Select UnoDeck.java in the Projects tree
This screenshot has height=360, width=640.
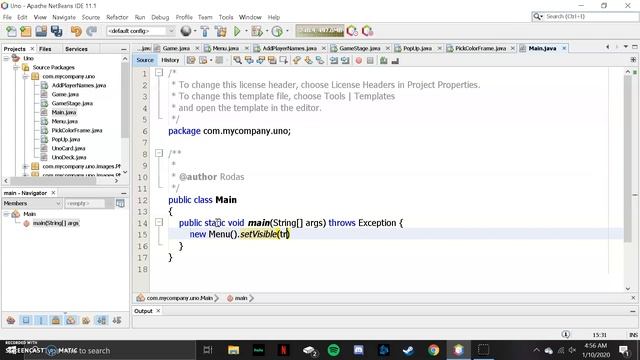[x=69, y=157]
